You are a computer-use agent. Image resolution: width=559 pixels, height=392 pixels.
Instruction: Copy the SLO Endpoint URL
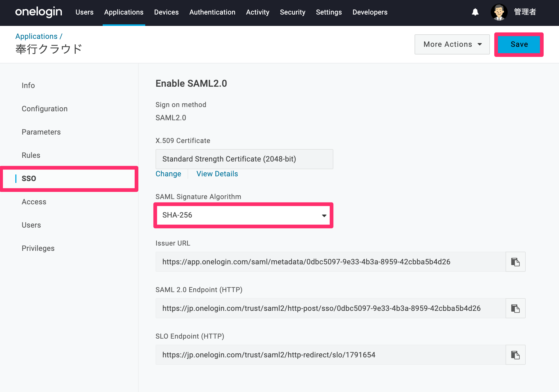pos(515,355)
